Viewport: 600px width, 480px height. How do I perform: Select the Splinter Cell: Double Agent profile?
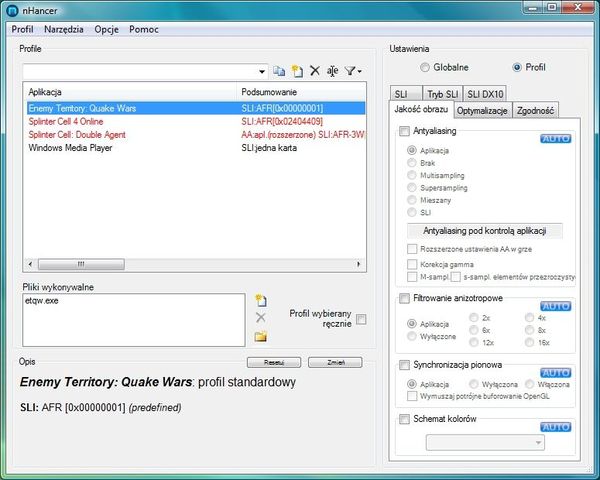coord(196,135)
